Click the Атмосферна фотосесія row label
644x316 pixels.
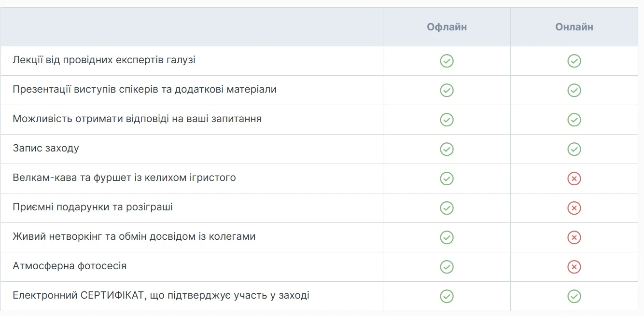point(70,266)
